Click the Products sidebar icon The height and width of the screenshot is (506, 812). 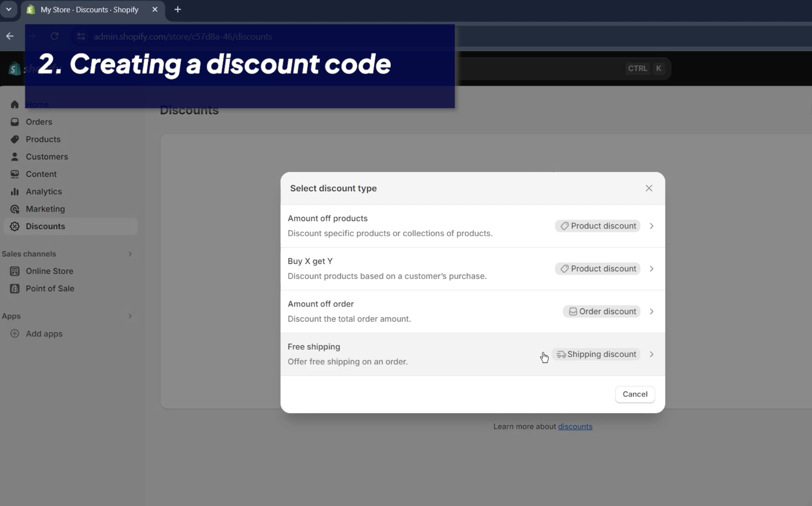tap(14, 139)
